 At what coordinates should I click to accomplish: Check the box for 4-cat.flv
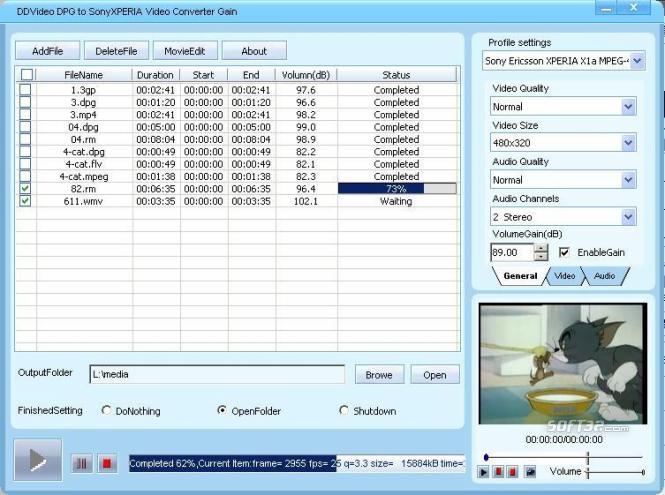coord(25,163)
